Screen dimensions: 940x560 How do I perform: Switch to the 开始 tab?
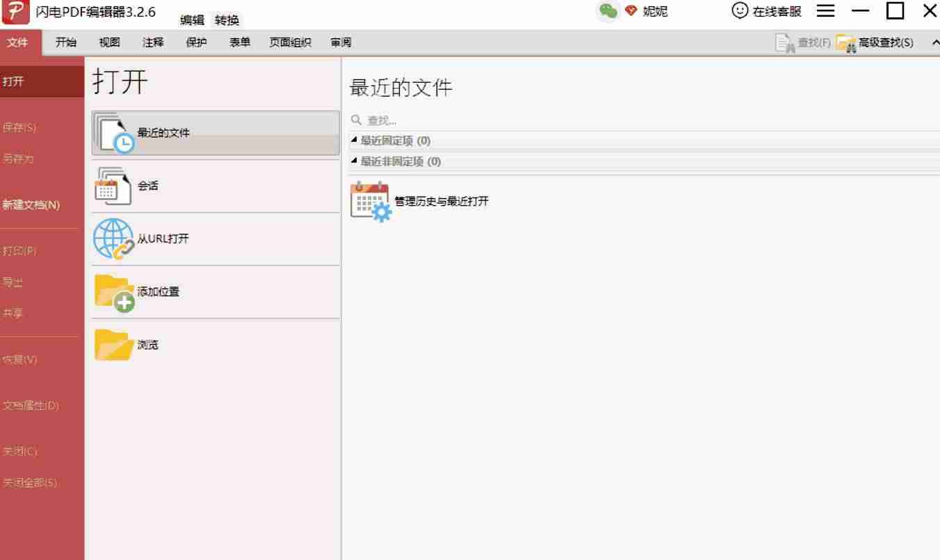[x=66, y=42]
